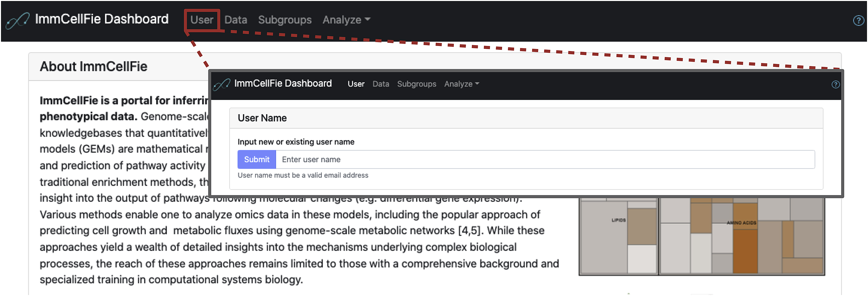Open Subgroups in the top navbar
This screenshot has height=296, width=868.
coord(284,20)
